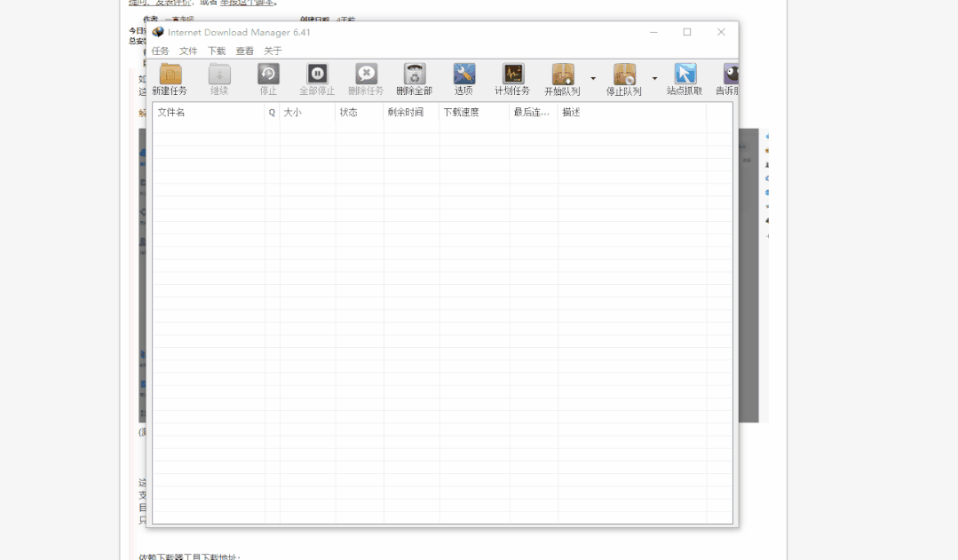
Task: Minimize the Internet Download Manager window
Action: [x=653, y=32]
